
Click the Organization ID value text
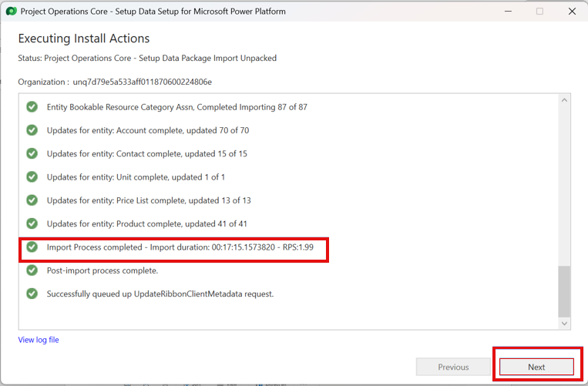click(x=142, y=82)
